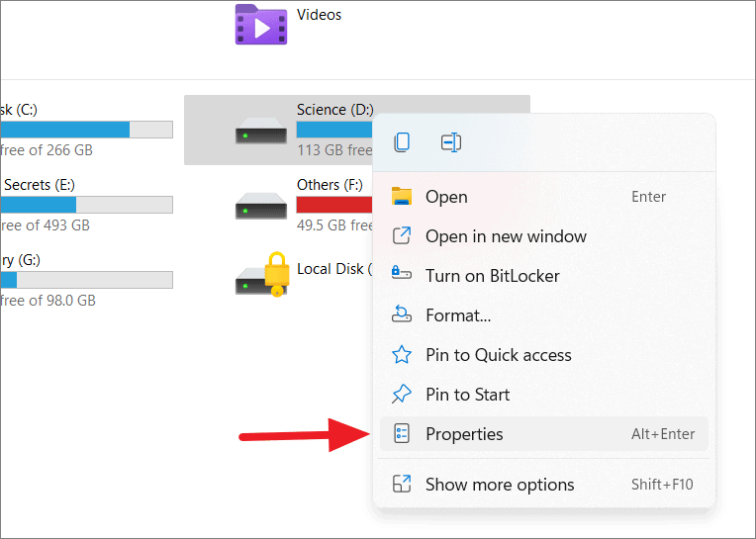Click the Secrets (E:) storage usage bar
756x539 pixels.
[x=87, y=205]
